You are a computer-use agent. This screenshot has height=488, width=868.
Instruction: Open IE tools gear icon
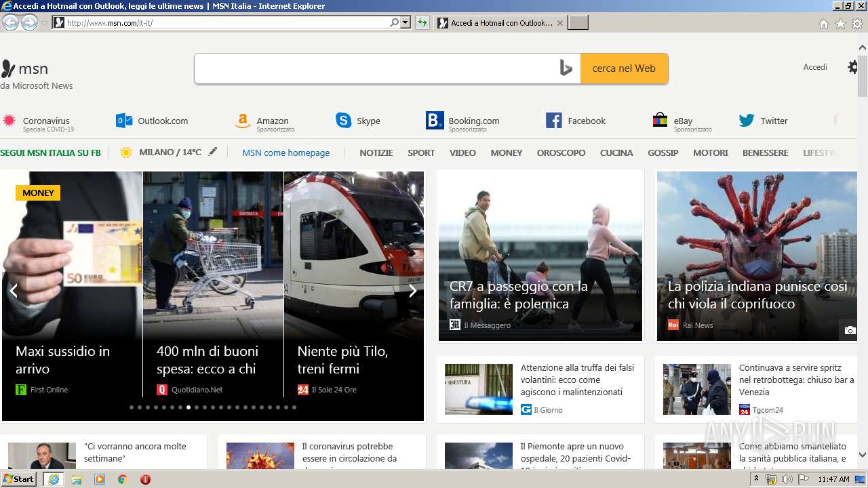click(857, 24)
